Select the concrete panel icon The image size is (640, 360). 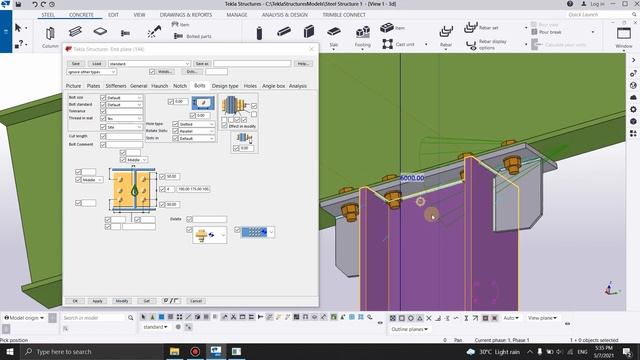pos(309,31)
